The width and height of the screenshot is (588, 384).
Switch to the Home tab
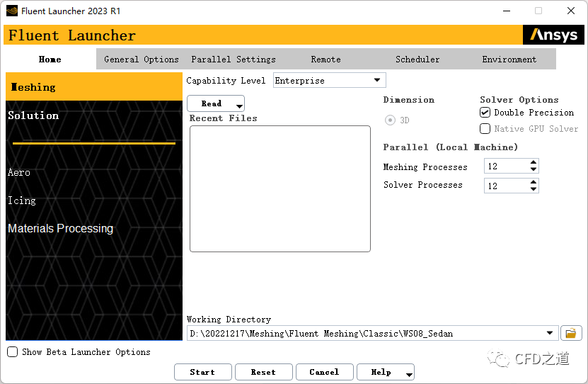tap(50, 59)
